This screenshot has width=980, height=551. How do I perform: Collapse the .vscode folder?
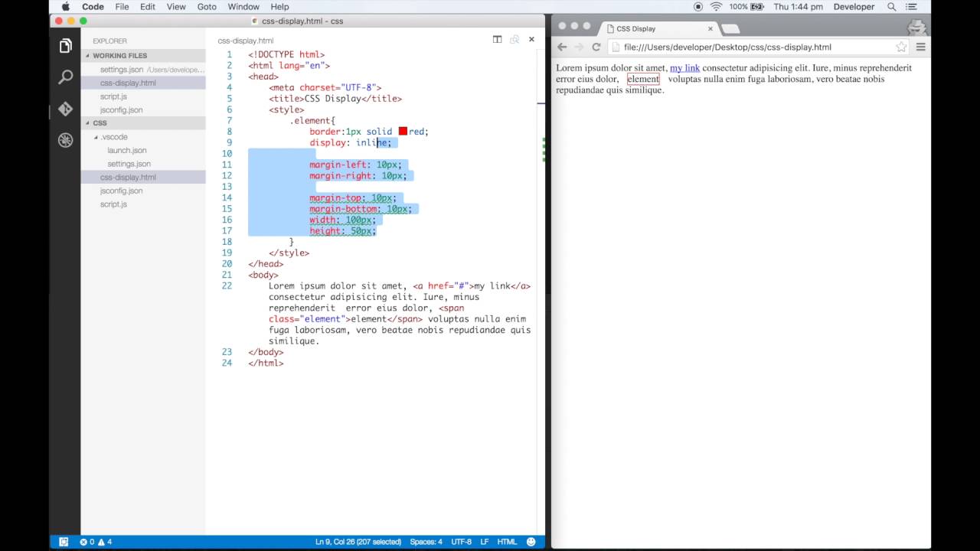pyautogui.click(x=113, y=137)
